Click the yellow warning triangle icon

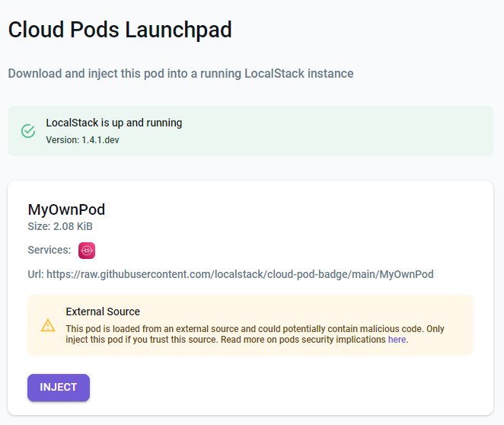(x=48, y=325)
